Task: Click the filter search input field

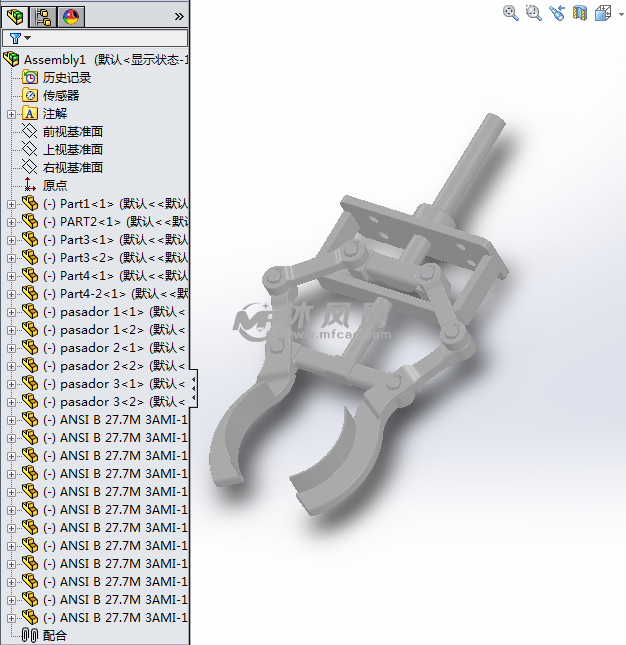Action: click(x=95, y=38)
